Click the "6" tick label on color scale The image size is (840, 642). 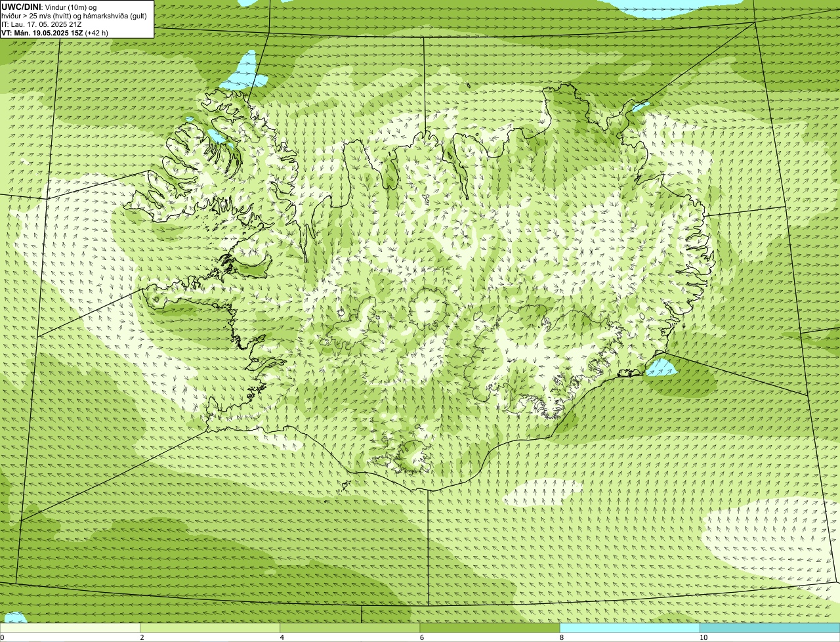point(421,637)
